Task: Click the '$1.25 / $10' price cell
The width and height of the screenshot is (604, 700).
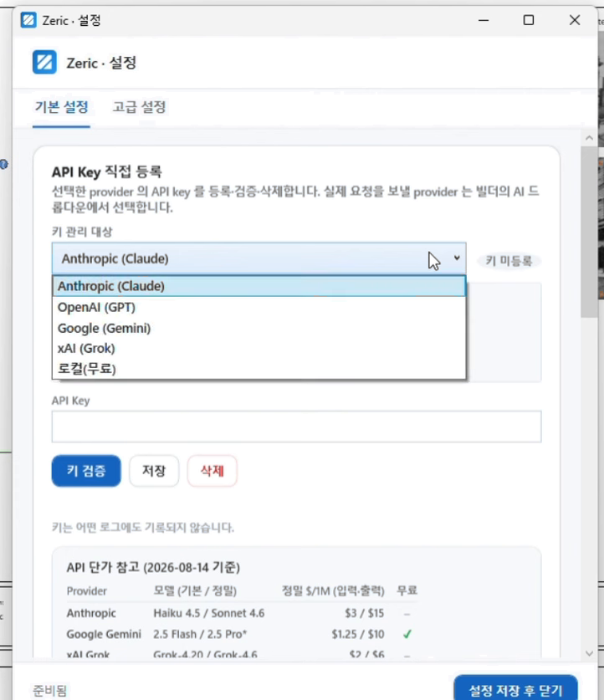Action: 357,634
